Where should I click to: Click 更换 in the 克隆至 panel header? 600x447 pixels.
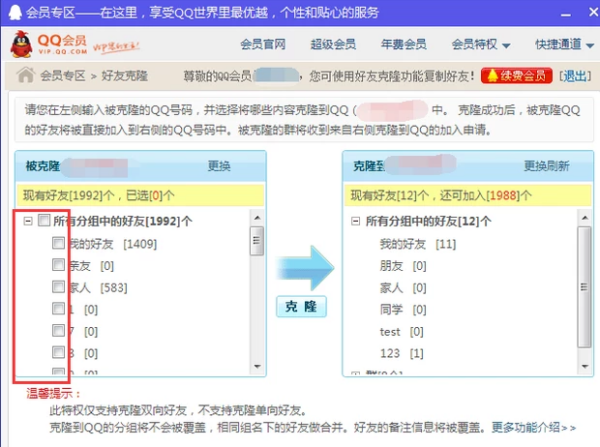[x=535, y=166]
